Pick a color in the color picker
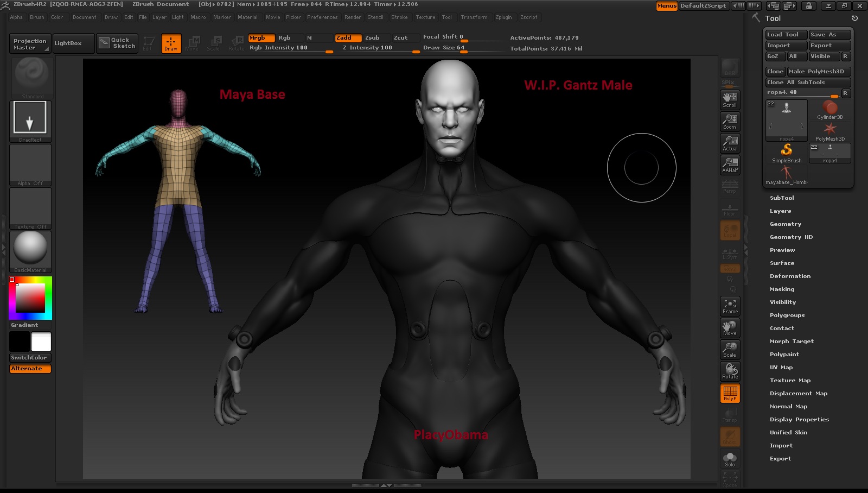The height and width of the screenshot is (493, 868). pyautogui.click(x=30, y=298)
